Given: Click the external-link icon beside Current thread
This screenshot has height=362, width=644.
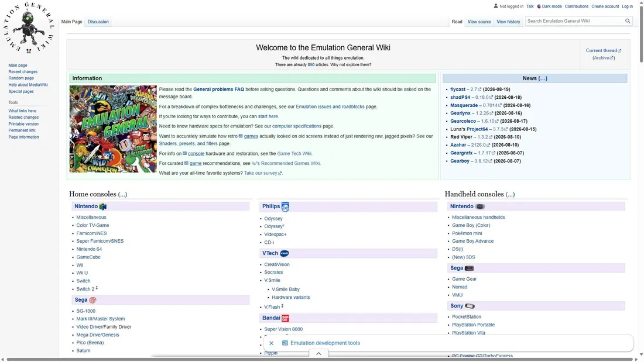Looking at the screenshot, I should pyautogui.click(x=619, y=51).
